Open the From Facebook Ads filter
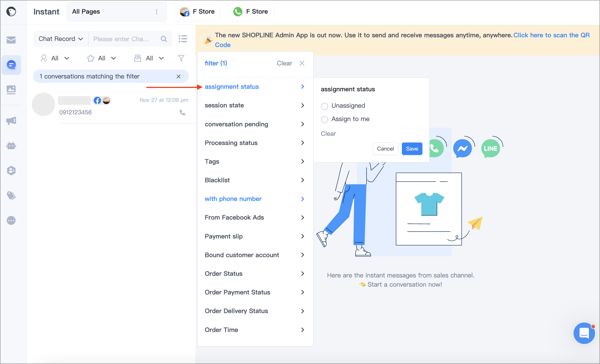 coord(255,217)
